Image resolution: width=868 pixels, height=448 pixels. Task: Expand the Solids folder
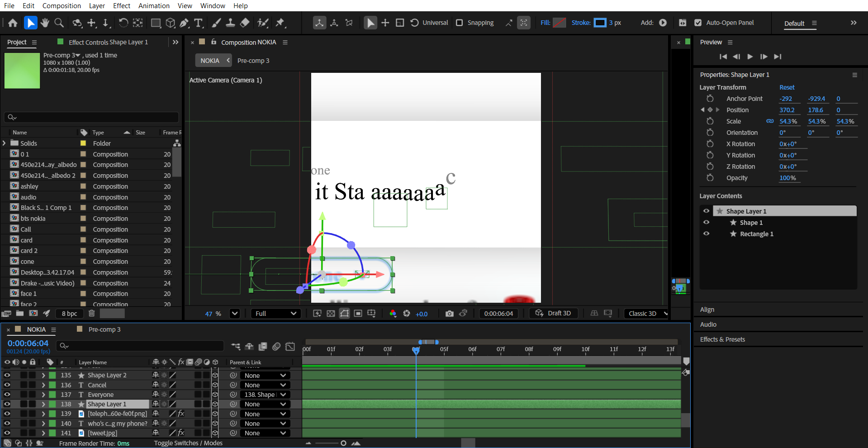point(5,143)
